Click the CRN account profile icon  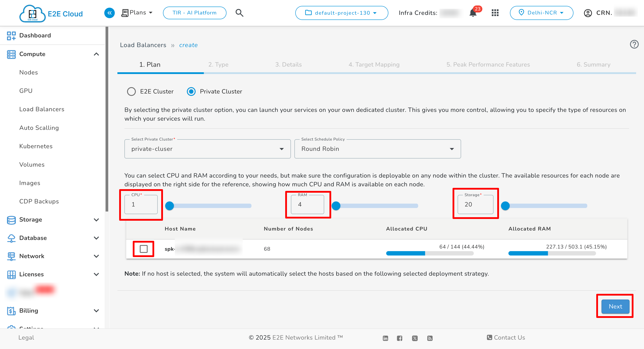click(588, 13)
